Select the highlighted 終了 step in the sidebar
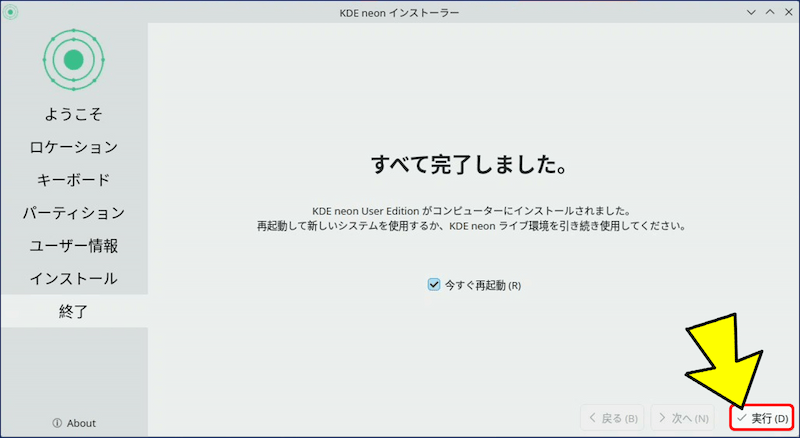 click(73, 311)
